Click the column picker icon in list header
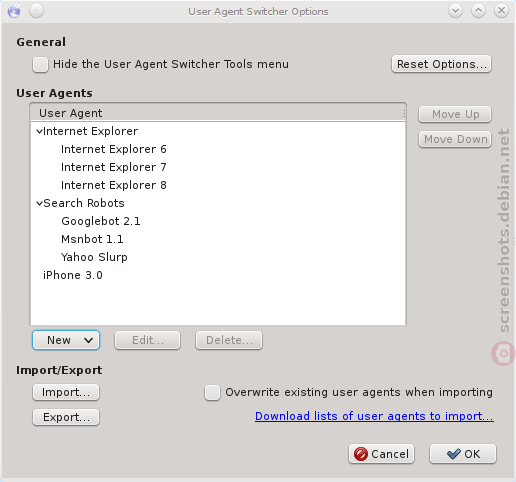Image resolution: width=516 pixels, height=482 pixels. pos(404,113)
